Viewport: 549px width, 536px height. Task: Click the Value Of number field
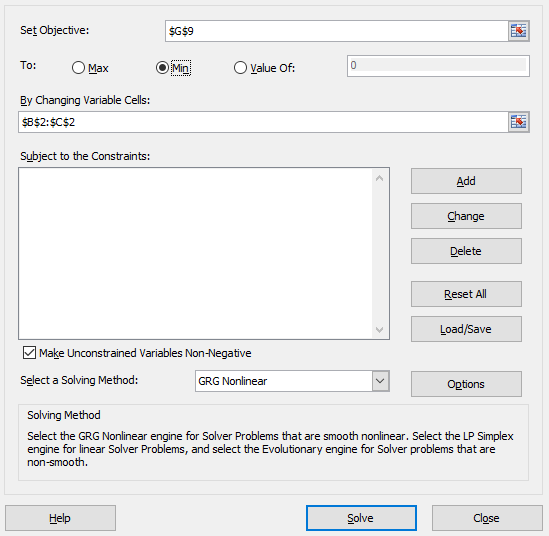tap(438, 66)
